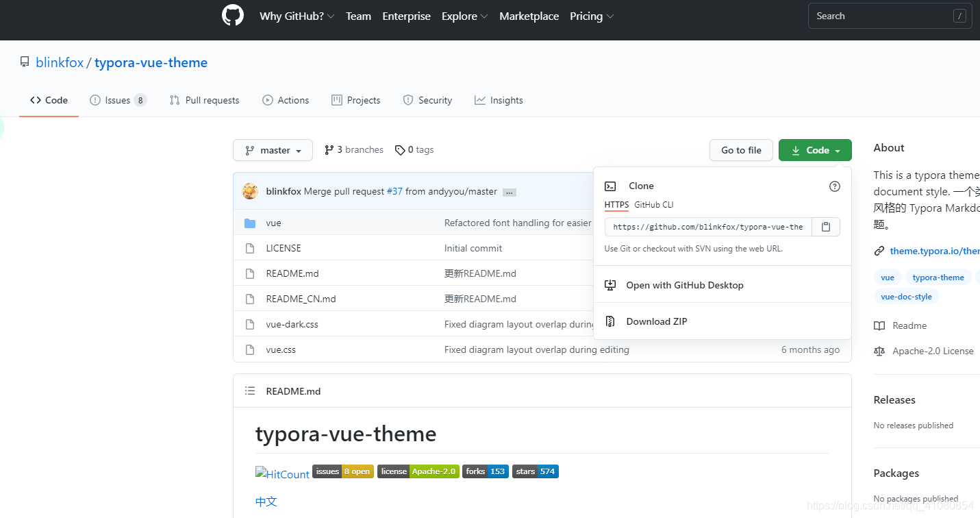Screen dimensions: 980x518
Task: Select the HTTPS clone tab
Action: (616, 205)
